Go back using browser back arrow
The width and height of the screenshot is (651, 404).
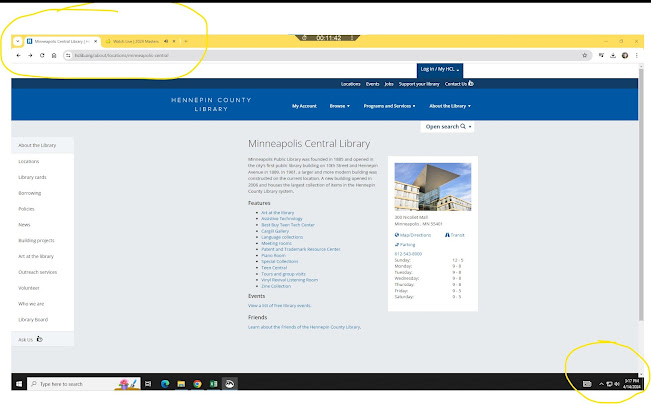18,55
